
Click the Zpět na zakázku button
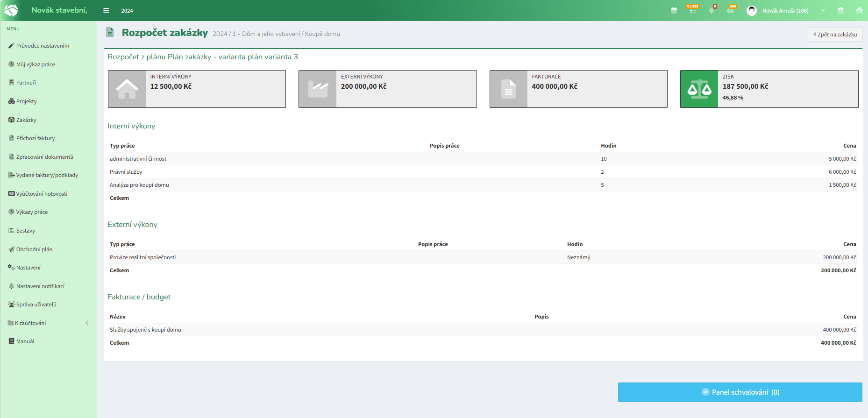[835, 35]
